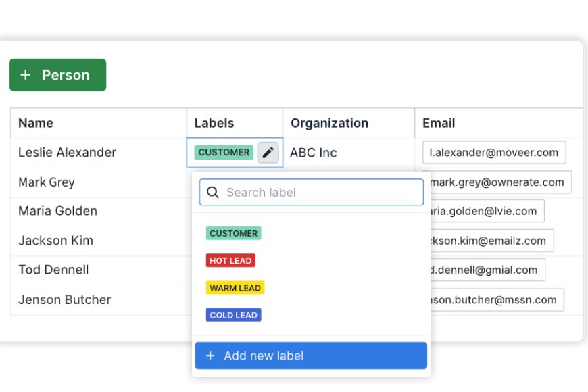Click the pencil icon to edit Leslie's labels
This screenshot has height=392, width=588.
click(x=268, y=152)
